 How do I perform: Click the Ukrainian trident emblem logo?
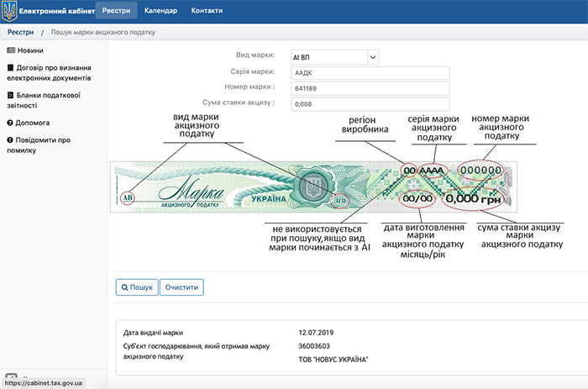point(9,11)
